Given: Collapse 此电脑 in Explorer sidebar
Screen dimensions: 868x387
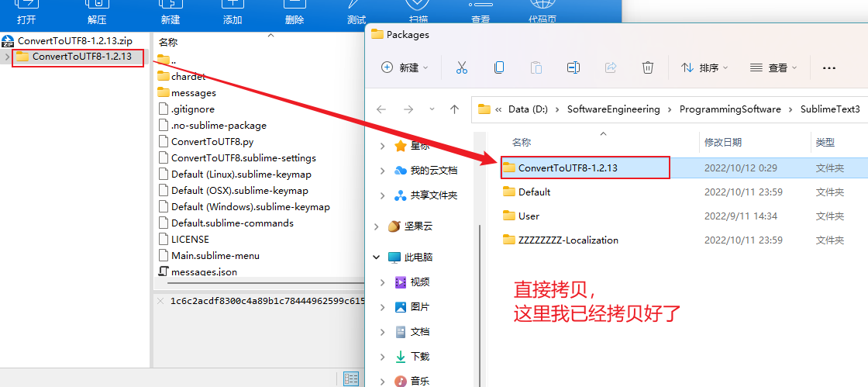Looking at the screenshot, I should tap(377, 257).
